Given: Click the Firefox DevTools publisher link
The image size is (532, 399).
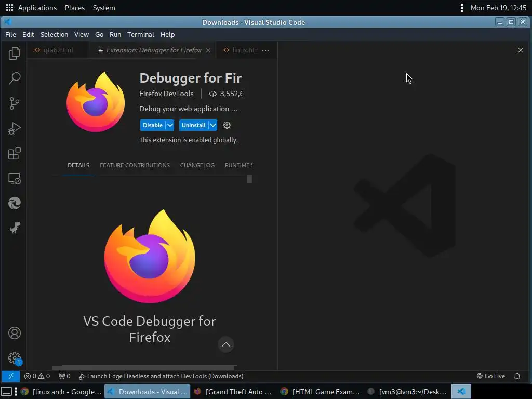Looking at the screenshot, I should 166,94.
